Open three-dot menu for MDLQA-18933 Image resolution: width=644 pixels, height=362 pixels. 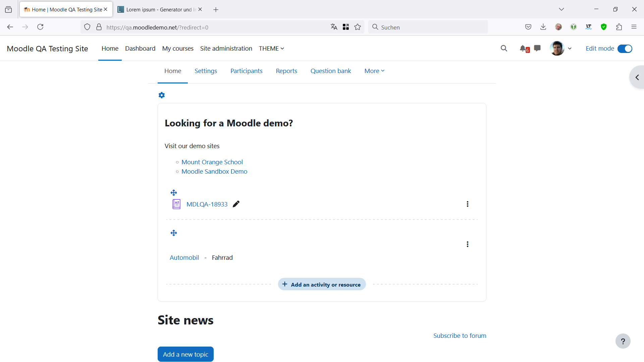(x=468, y=204)
